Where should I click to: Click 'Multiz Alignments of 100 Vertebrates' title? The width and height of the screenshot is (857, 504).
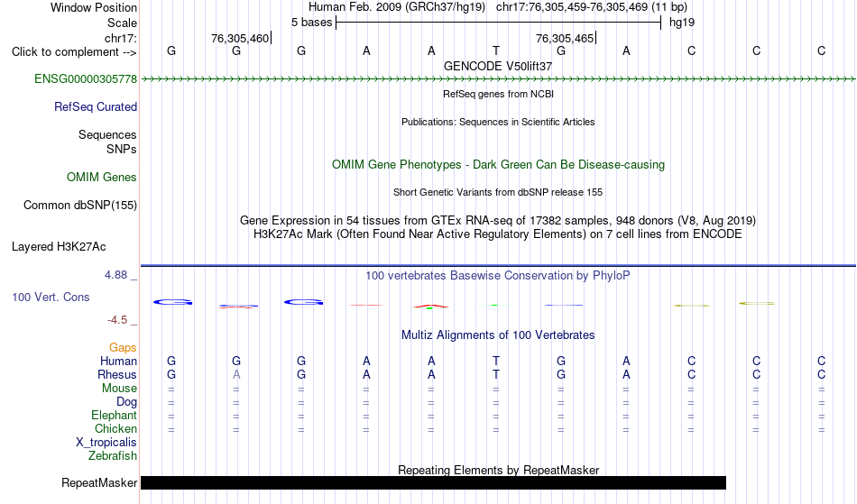click(x=498, y=335)
